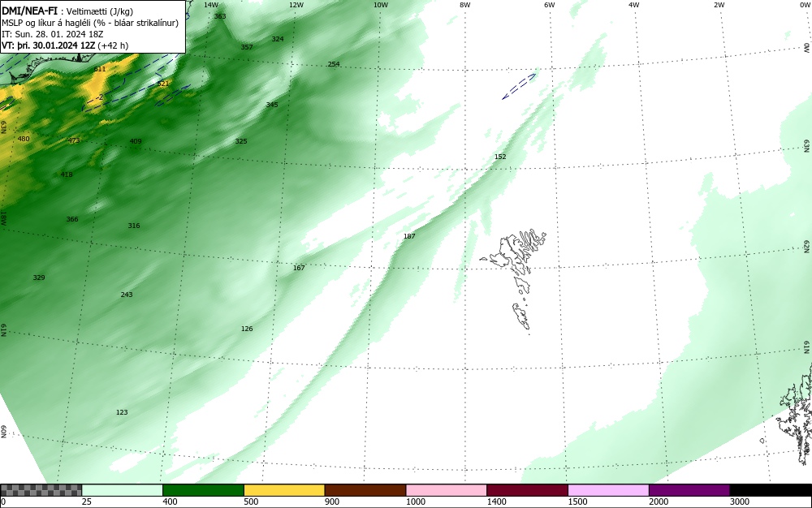
Task: Click the map value '316'
Action: point(134,226)
